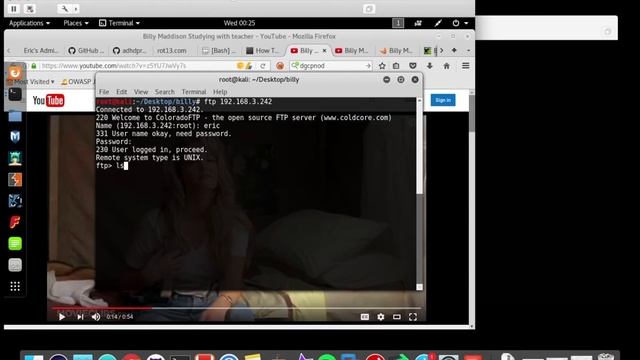Show the list of all tabs
Viewport: 640px width, 360px height.
click(468, 50)
